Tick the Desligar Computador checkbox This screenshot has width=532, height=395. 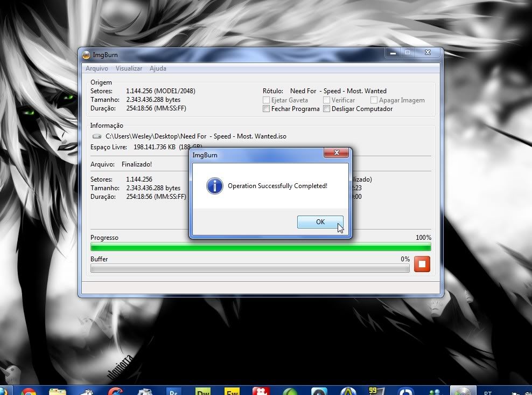(x=327, y=109)
